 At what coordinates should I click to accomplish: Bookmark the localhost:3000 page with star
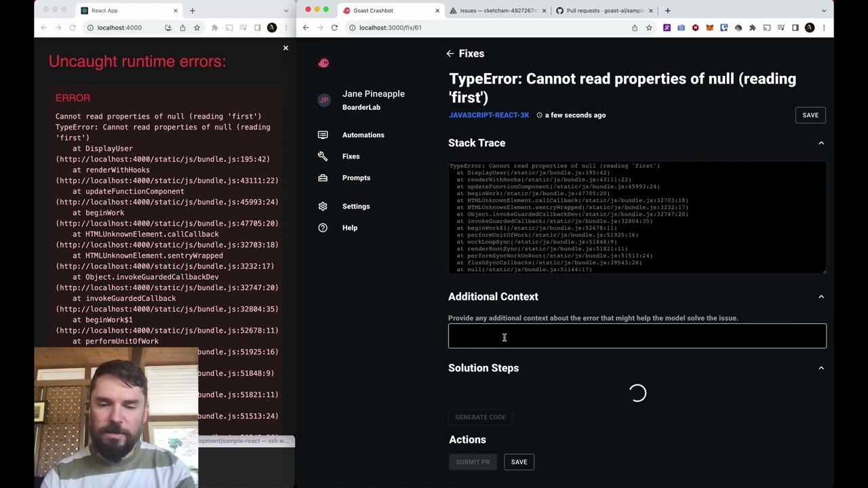tap(649, 28)
